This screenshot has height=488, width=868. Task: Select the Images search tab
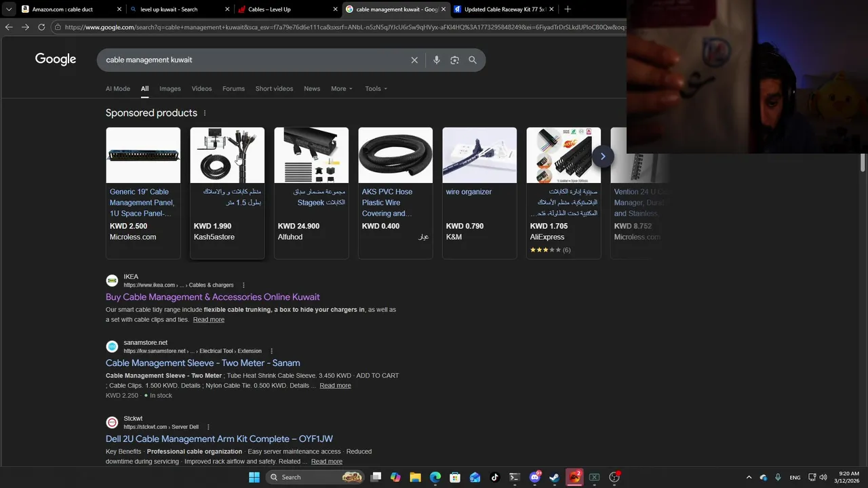pyautogui.click(x=170, y=89)
